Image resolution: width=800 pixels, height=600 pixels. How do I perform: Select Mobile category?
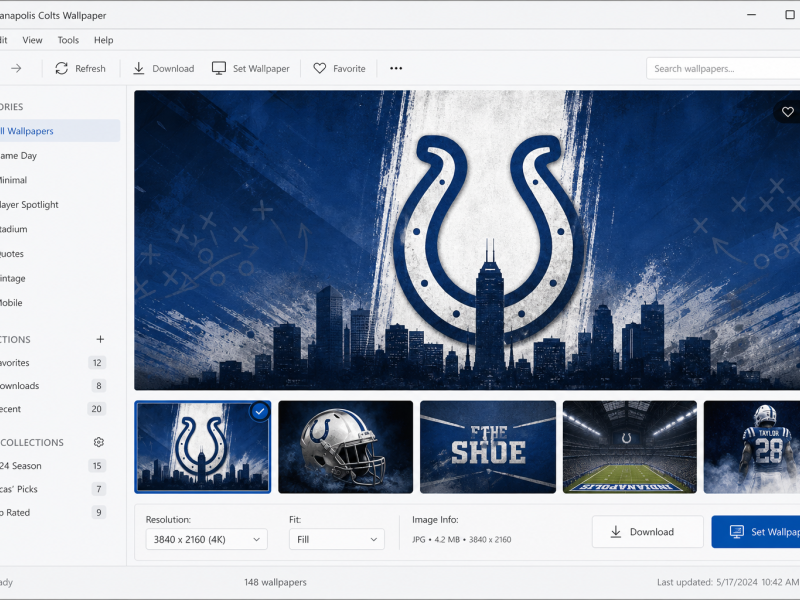point(60,303)
